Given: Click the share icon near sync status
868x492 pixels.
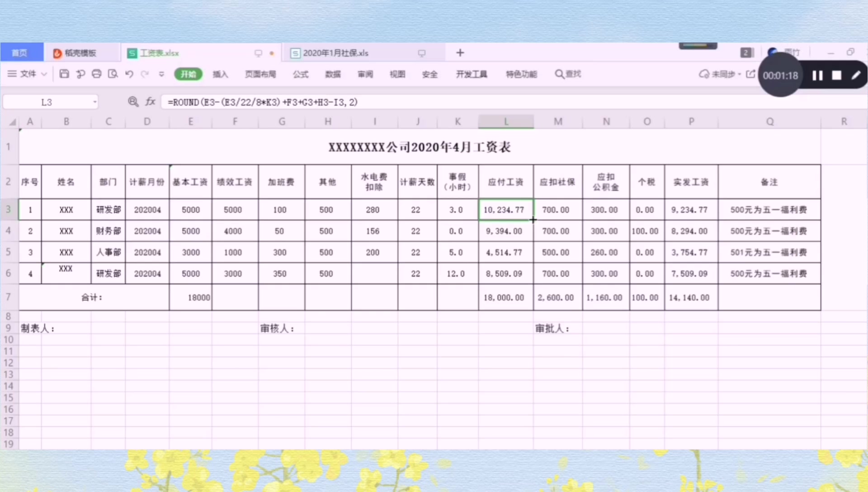Looking at the screenshot, I should point(750,74).
